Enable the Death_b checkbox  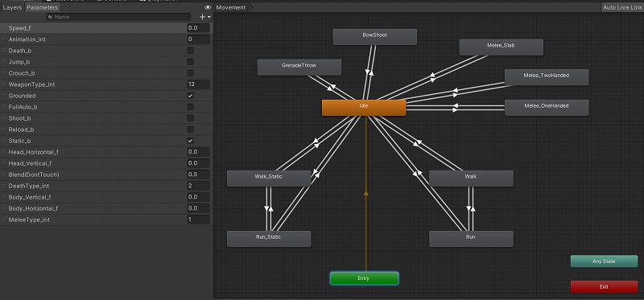point(191,51)
